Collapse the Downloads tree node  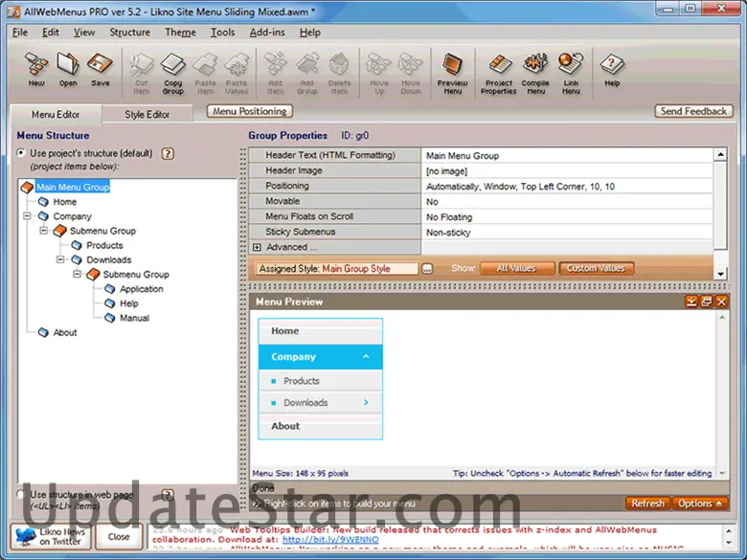pos(60,259)
